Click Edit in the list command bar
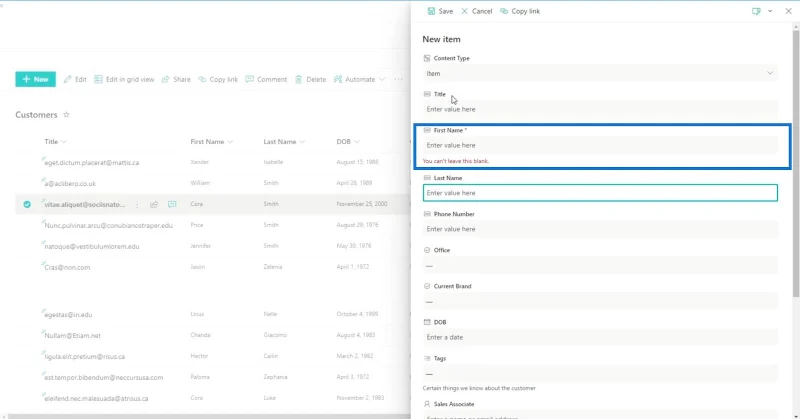This screenshot has width=800, height=419. pos(75,80)
